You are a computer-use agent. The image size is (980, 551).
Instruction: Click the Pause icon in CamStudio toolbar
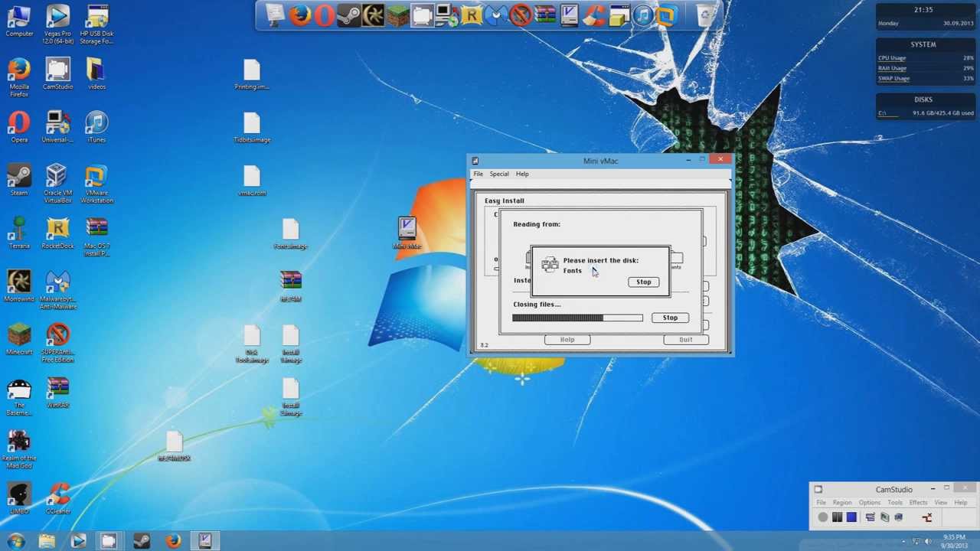click(837, 517)
